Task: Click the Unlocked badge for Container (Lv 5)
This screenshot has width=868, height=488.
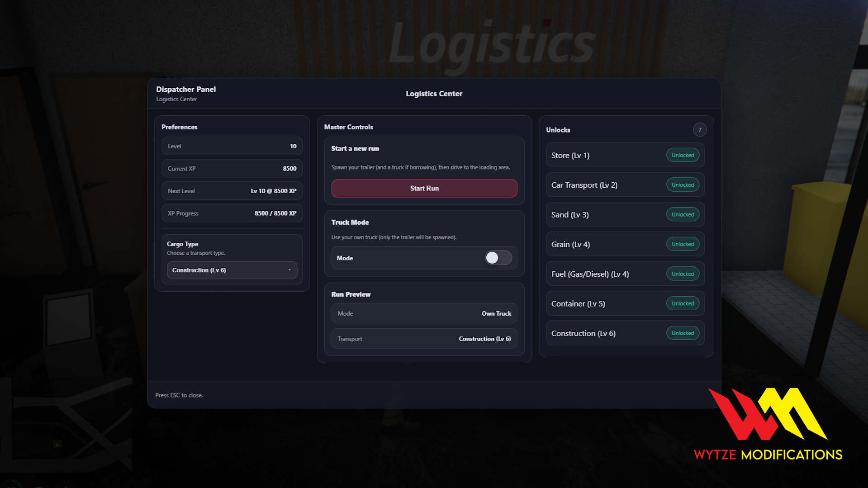Action: pos(683,303)
